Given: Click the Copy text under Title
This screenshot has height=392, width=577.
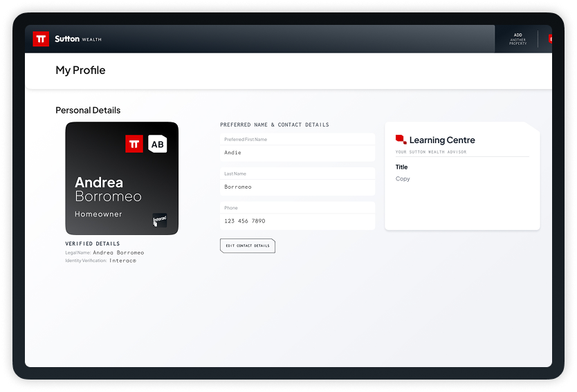Looking at the screenshot, I should [x=403, y=179].
